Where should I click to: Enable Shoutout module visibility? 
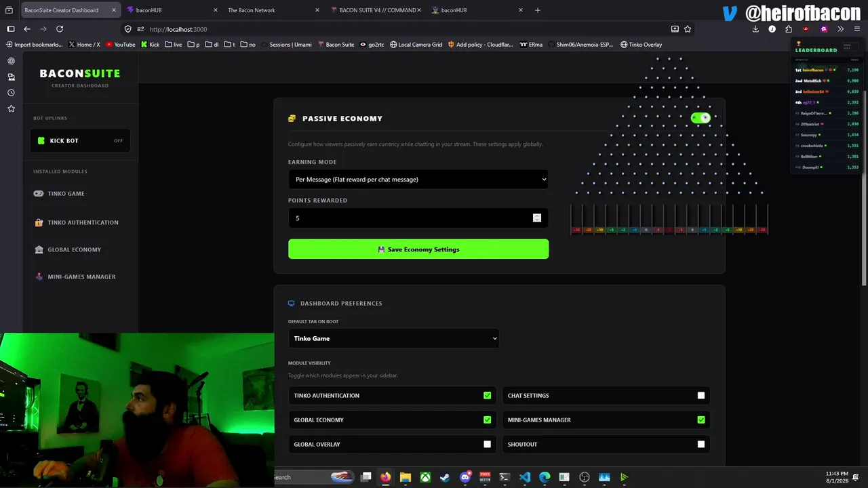(701, 444)
